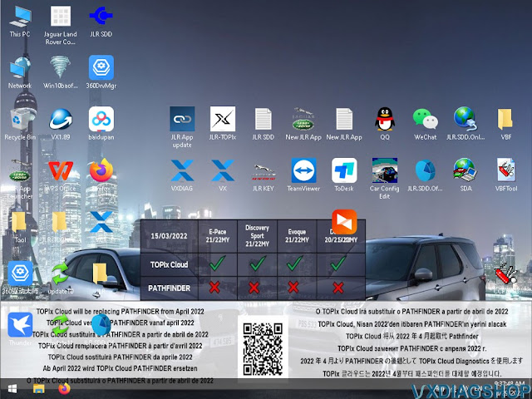
Task: Open the Network desktop icon
Action: (20, 73)
